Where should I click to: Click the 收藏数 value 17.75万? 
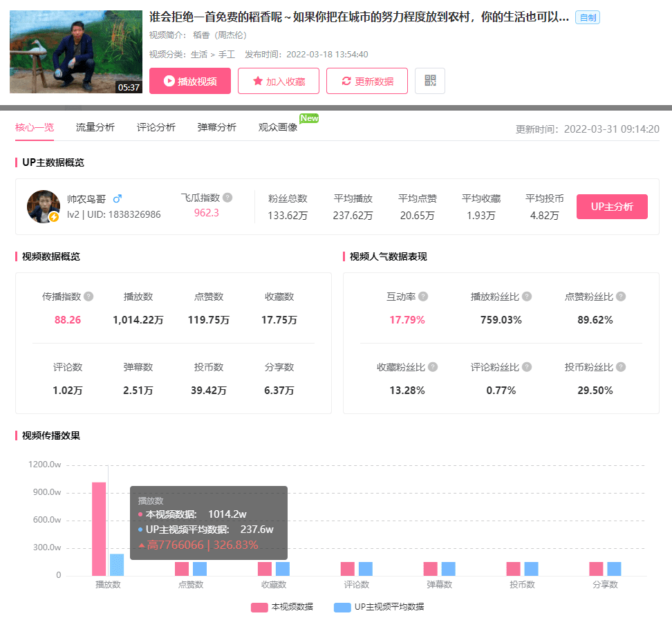(x=279, y=319)
